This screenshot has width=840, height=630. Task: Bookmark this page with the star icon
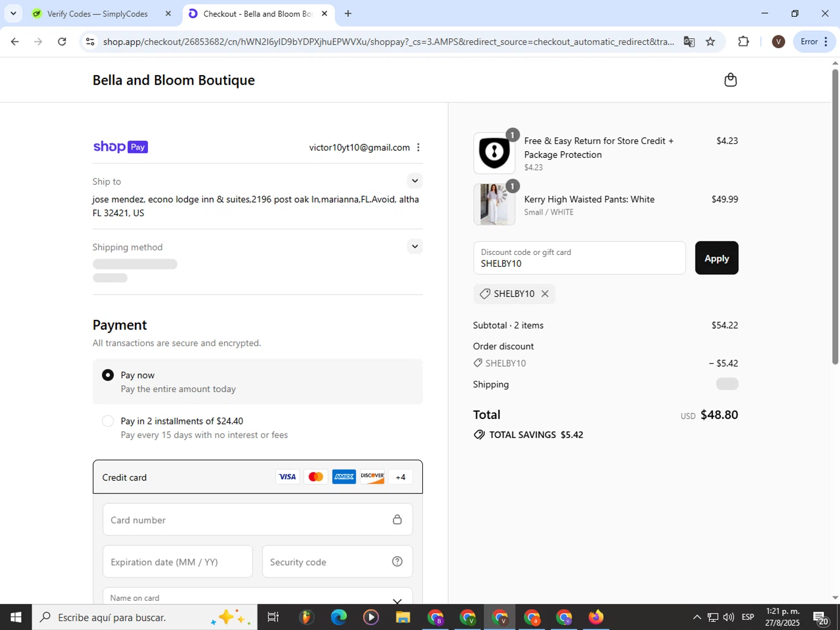click(x=711, y=41)
